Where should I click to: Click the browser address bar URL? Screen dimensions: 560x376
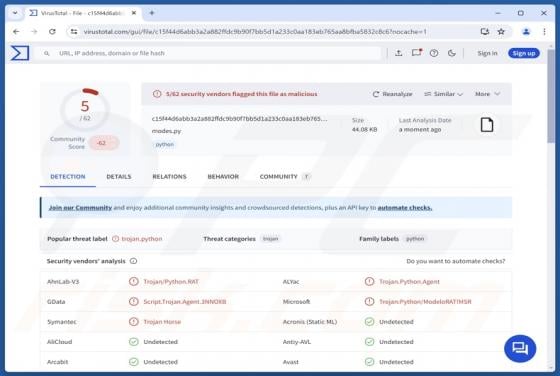(x=255, y=32)
